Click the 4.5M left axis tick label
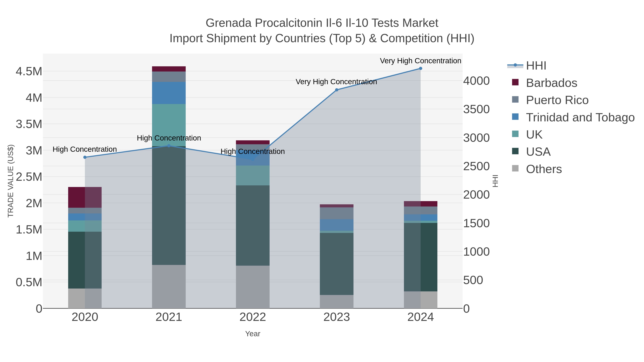The image size is (644, 362). click(x=29, y=72)
